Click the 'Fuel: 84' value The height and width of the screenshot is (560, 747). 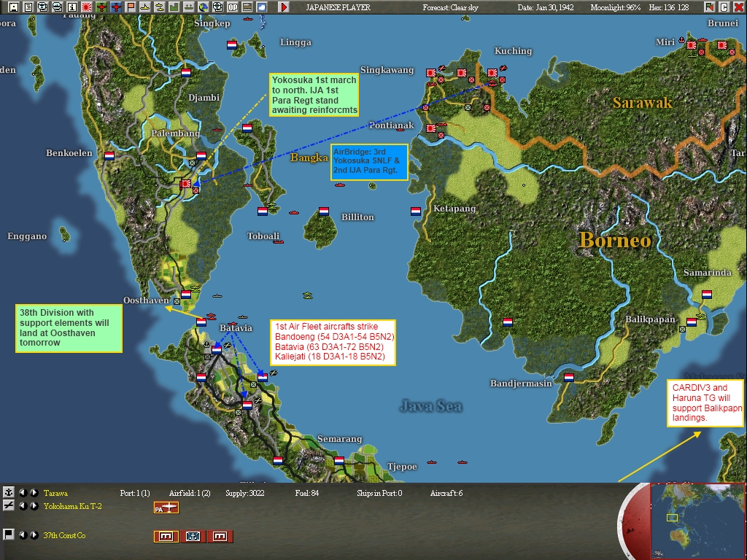(x=307, y=493)
